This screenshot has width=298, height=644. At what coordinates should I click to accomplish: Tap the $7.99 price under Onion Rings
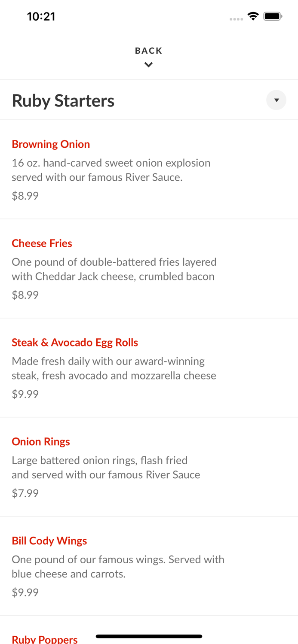[25, 493]
